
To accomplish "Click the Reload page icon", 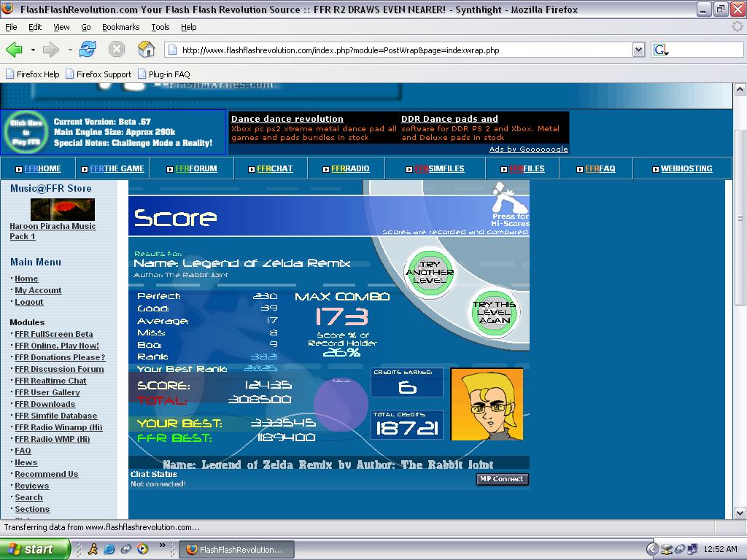I will (88, 49).
